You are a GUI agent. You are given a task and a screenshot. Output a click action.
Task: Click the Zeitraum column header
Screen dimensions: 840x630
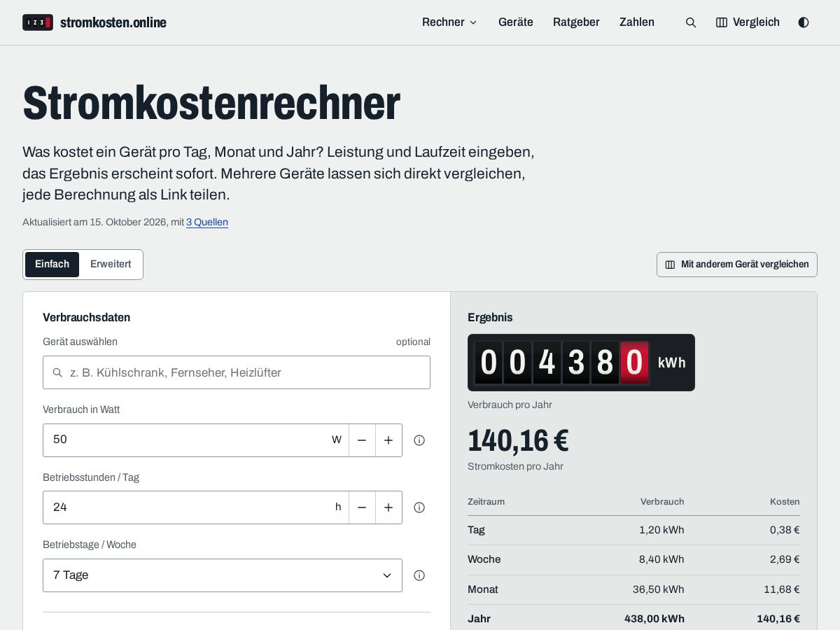point(486,502)
